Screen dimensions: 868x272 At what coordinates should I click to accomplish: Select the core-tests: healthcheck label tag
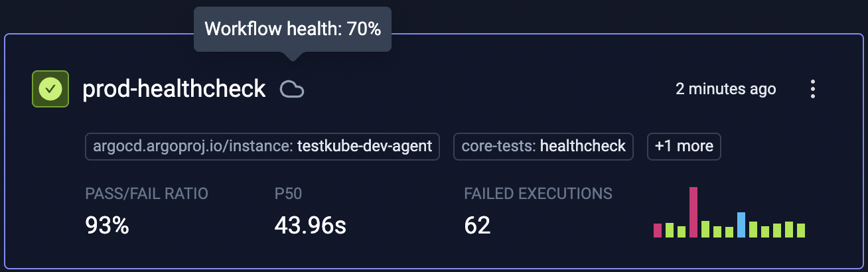(x=543, y=147)
